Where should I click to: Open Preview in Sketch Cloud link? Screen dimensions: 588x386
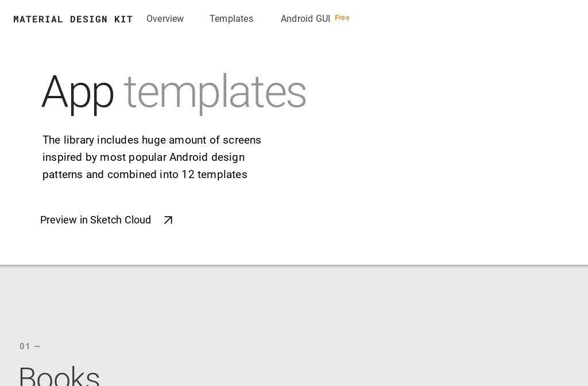click(x=95, y=220)
